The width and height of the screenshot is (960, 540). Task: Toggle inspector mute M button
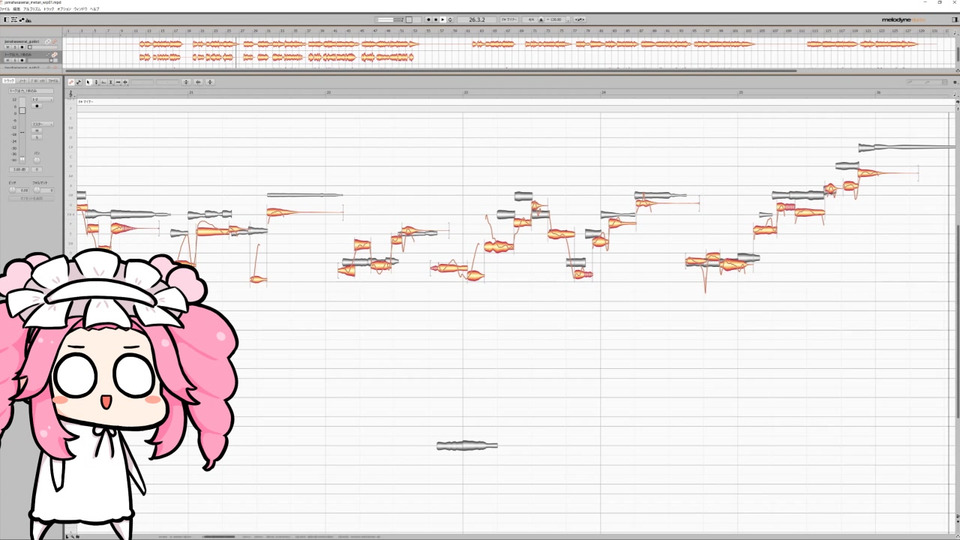click(37, 130)
